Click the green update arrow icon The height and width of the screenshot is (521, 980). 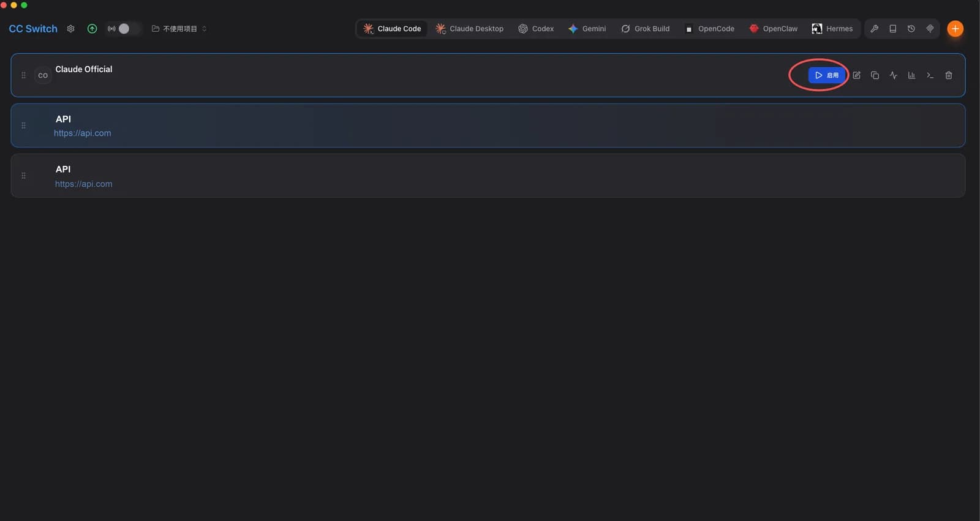(92, 29)
